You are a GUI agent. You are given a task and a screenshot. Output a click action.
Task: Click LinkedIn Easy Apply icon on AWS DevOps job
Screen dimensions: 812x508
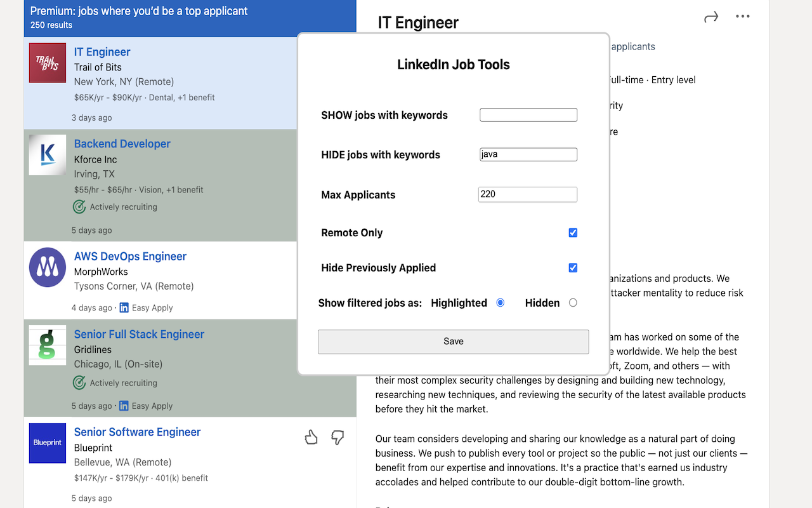[x=124, y=308]
